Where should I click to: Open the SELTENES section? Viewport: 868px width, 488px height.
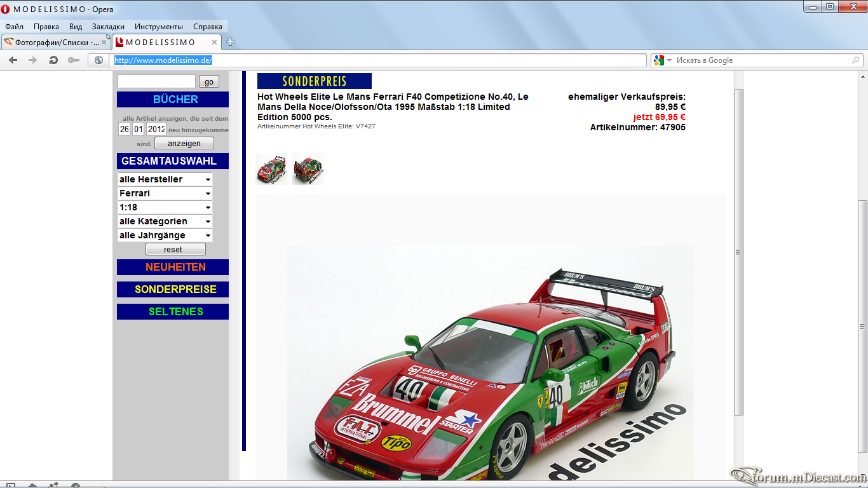(173, 311)
